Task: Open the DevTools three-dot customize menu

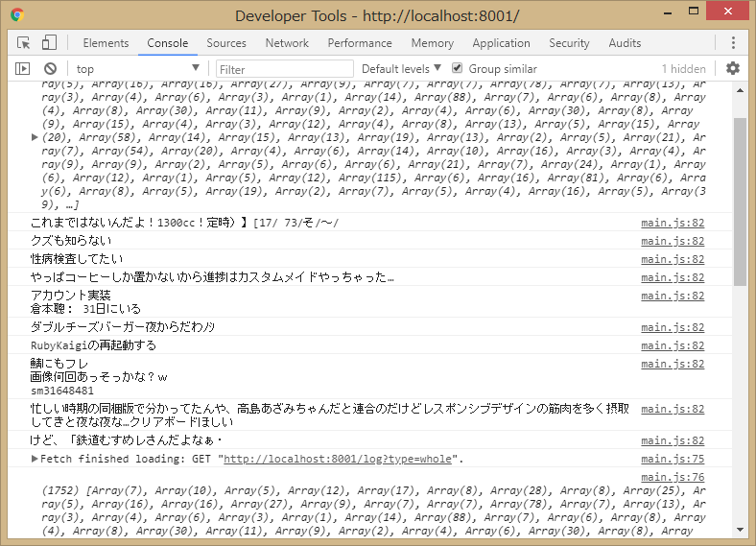Action: [x=733, y=43]
